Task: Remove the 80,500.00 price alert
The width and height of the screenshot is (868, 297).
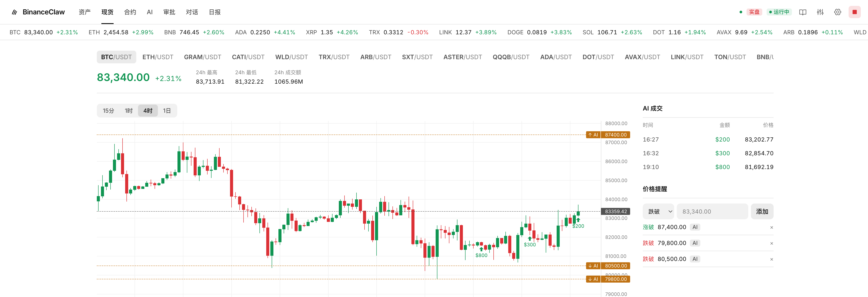Action: (771, 259)
